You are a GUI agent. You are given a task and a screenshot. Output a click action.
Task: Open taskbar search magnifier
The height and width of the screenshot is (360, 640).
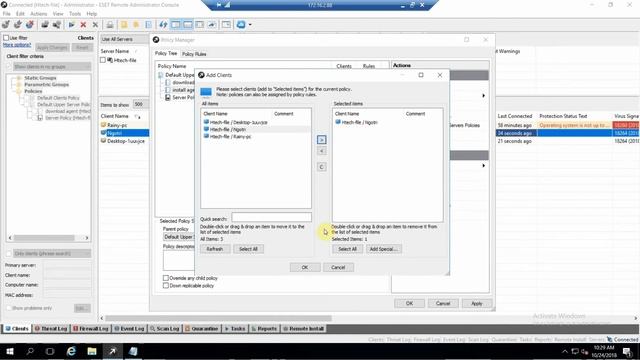coord(30,351)
